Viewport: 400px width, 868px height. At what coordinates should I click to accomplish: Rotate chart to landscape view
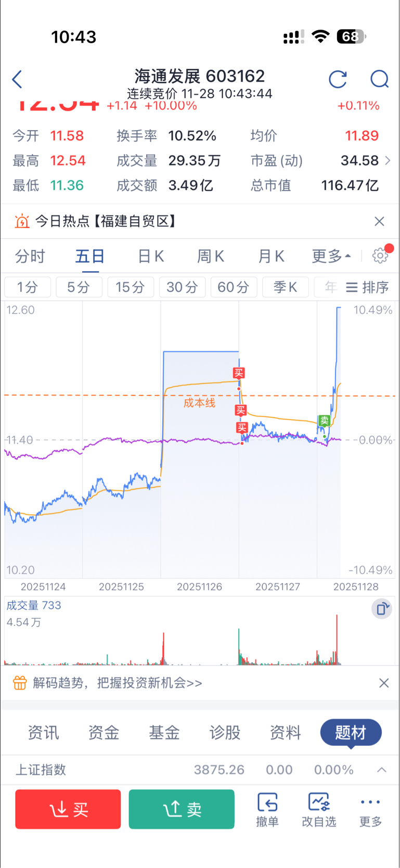(382, 608)
